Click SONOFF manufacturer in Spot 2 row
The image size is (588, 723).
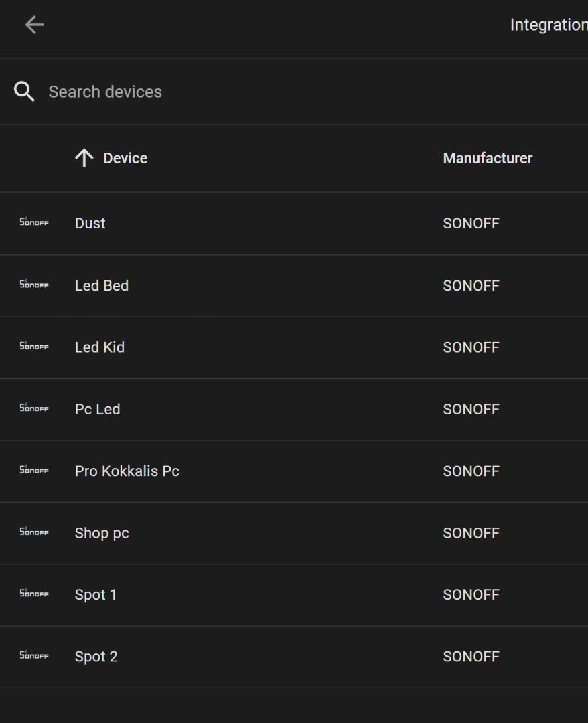(471, 657)
